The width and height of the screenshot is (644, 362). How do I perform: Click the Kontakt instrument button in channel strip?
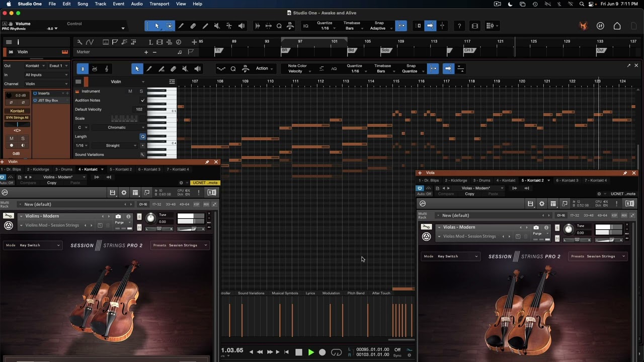pos(17,111)
